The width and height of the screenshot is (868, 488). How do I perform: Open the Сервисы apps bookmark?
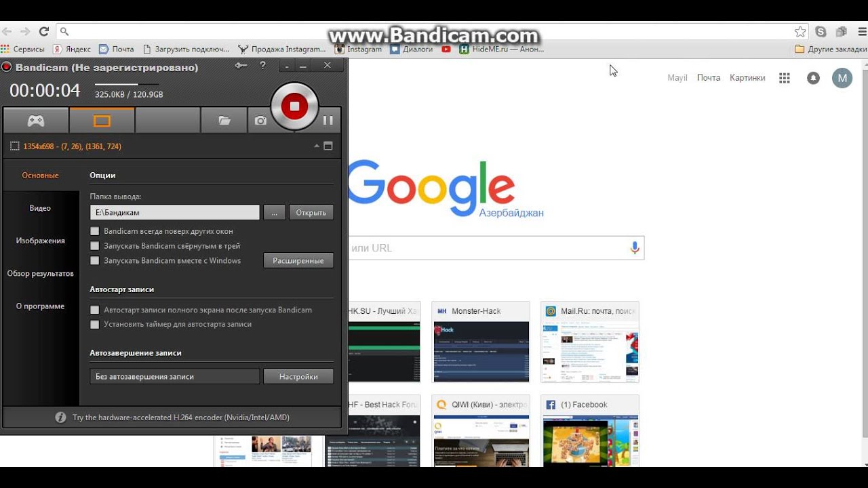23,49
